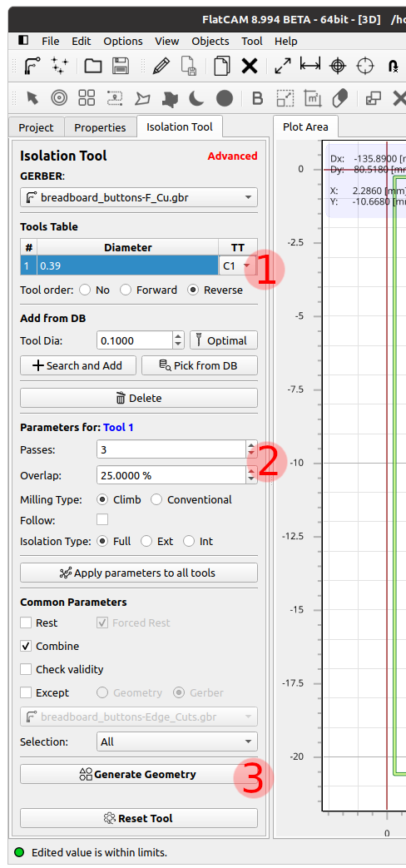
Task: Open the GERBER object dropdown
Action: coord(139,197)
